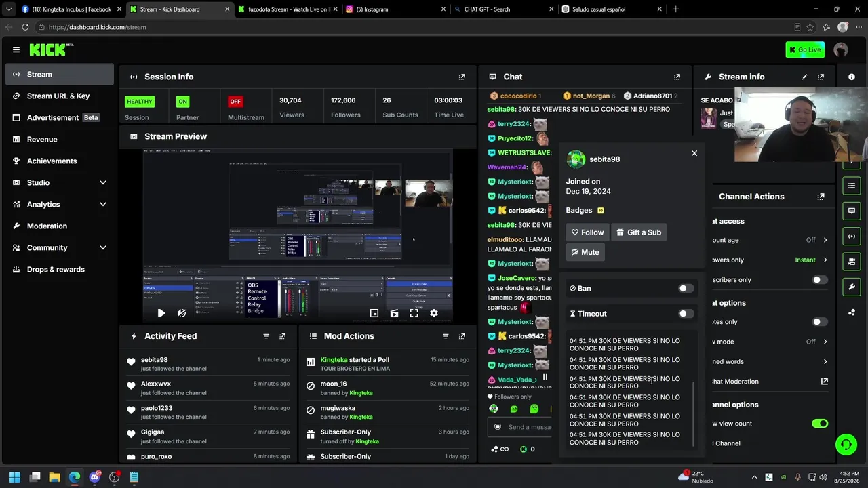Switch to the Instagram browser tab
Screen dimensions: 868x488
tap(395, 9)
